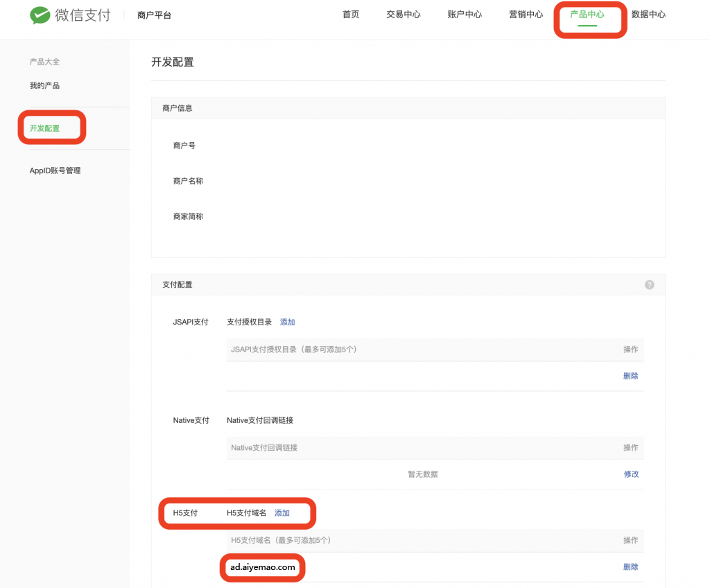Delete the JSAPI支付授权目录 entry
This screenshot has height=588, width=710.
pos(630,376)
